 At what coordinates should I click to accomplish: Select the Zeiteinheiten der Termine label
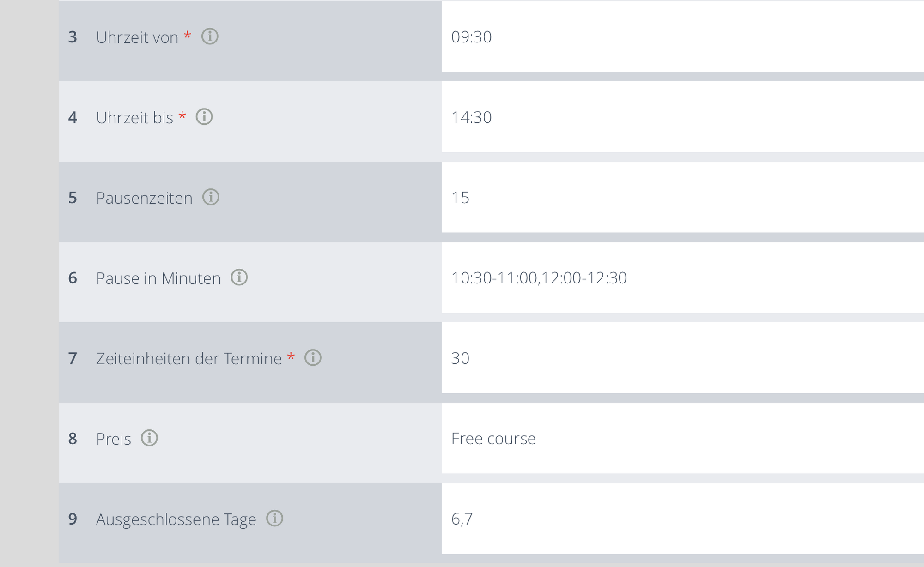tap(189, 359)
